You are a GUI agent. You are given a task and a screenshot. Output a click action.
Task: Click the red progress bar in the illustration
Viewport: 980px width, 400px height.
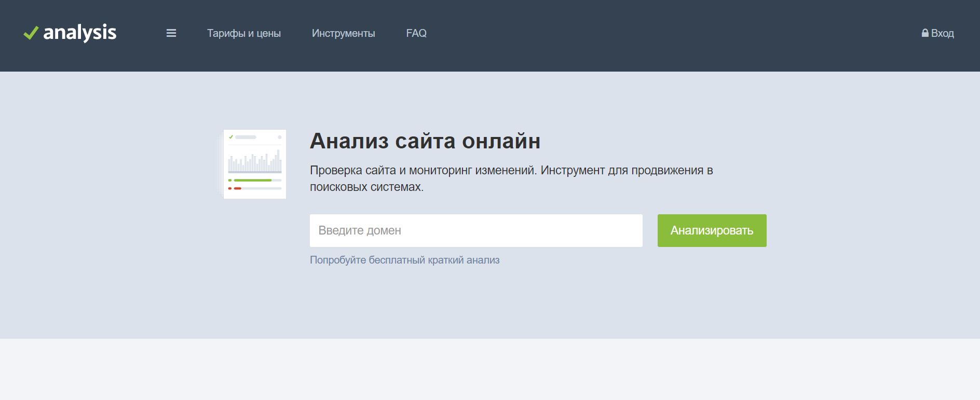coord(238,188)
